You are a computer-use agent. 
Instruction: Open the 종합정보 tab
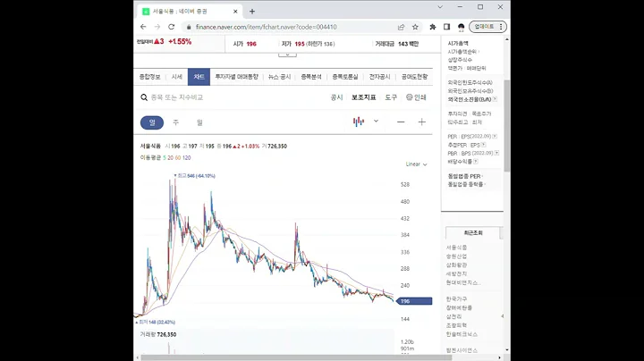pos(149,77)
